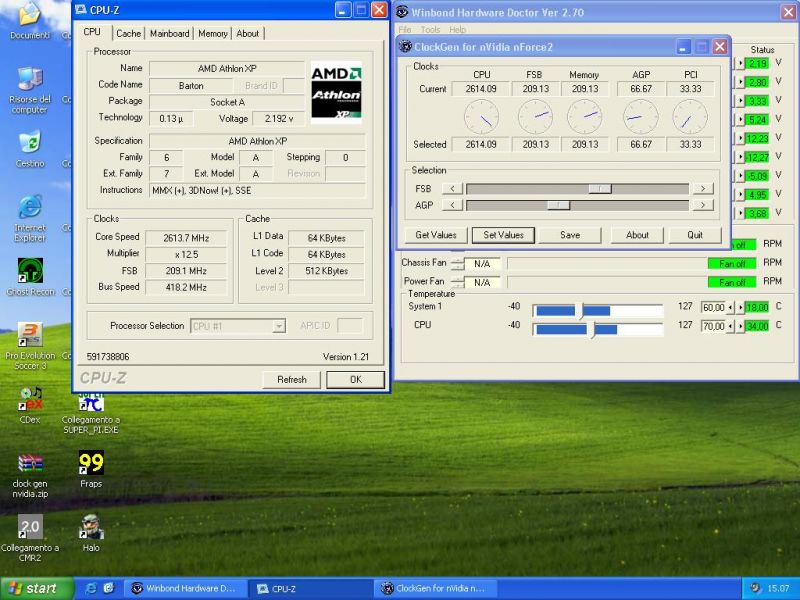Click the About button in ClockGen
This screenshot has height=600, width=800.
pyautogui.click(x=637, y=235)
